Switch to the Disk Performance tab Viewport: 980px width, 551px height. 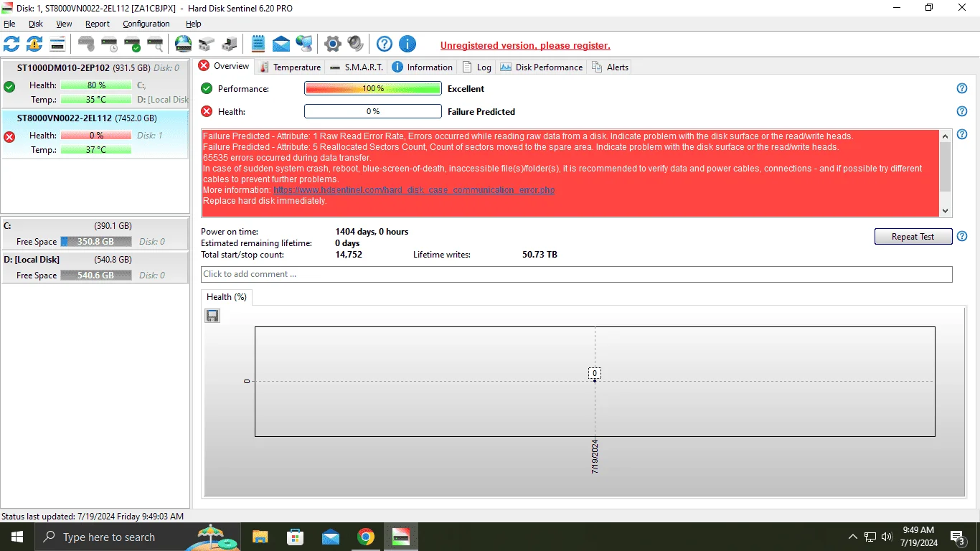(542, 67)
